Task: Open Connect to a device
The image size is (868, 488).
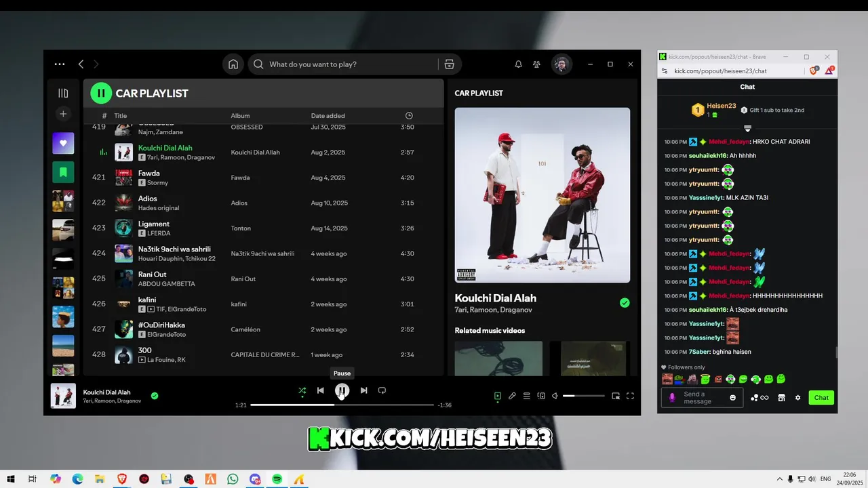Action: 541,396
